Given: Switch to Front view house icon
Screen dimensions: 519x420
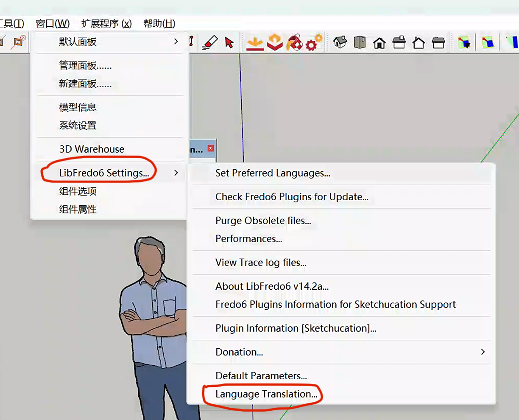Looking at the screenshot, I should tap(379, 43).
